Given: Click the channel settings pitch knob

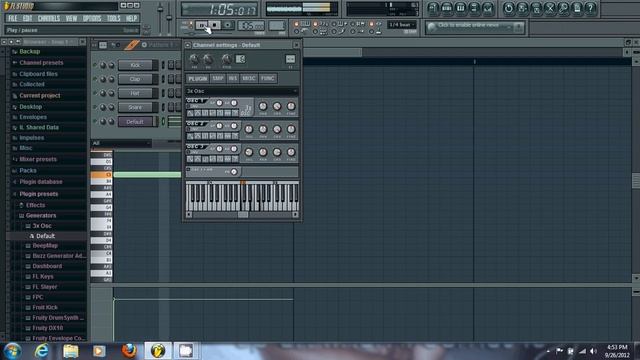Looking at the screenshot, I should click(x=227, y=59).
